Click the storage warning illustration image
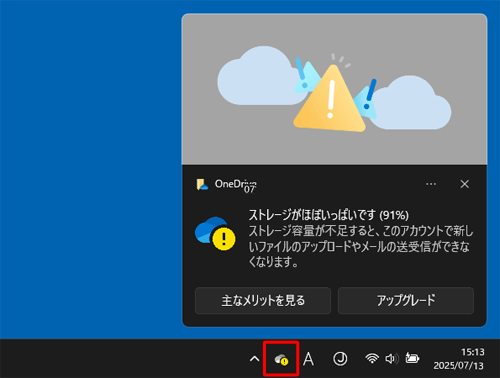Screen dimensions: 500x378 pos(334,89)
